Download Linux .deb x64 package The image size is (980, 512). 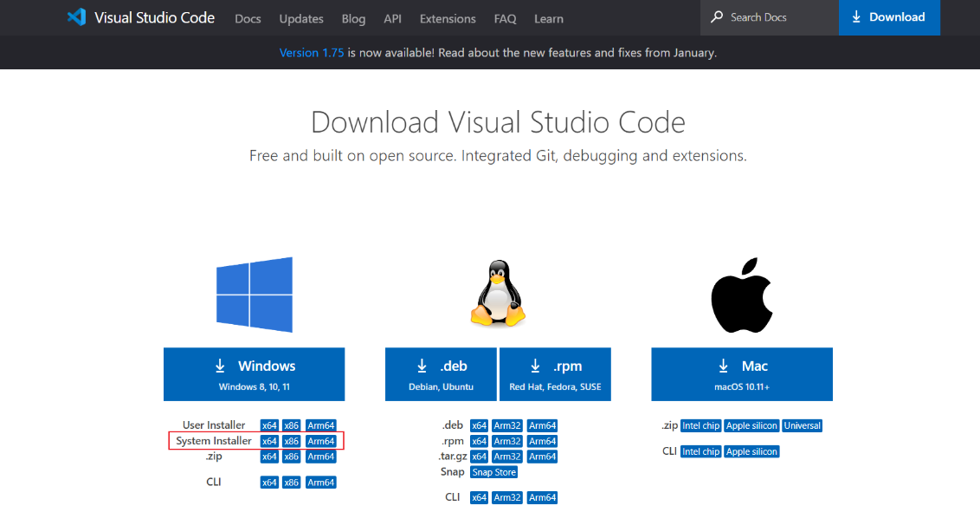click(x=479, y=425)
